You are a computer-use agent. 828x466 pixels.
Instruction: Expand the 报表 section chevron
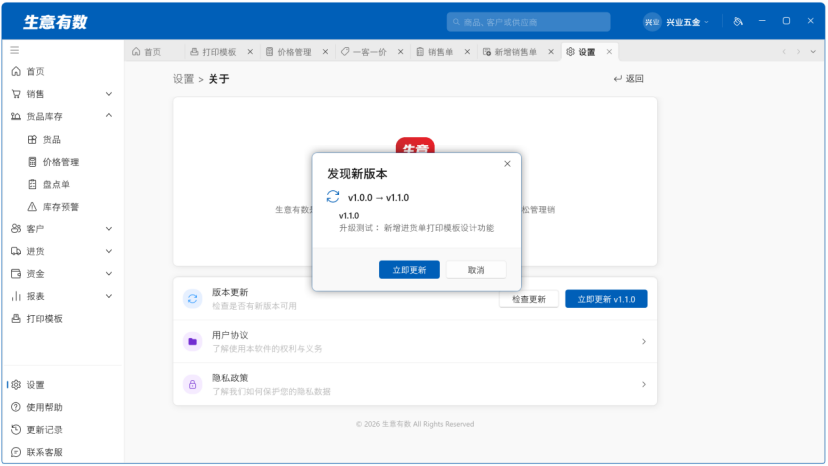(109, 296)
